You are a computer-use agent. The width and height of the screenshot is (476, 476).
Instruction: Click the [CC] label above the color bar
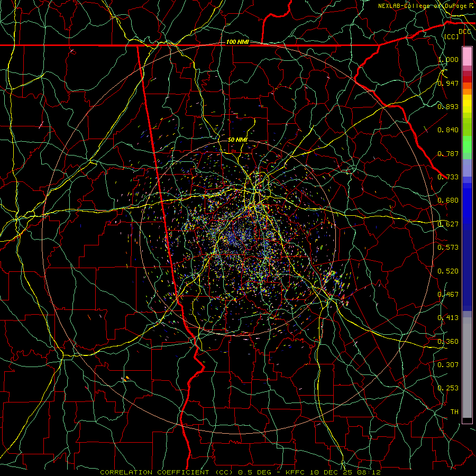[x=452, y=36]
